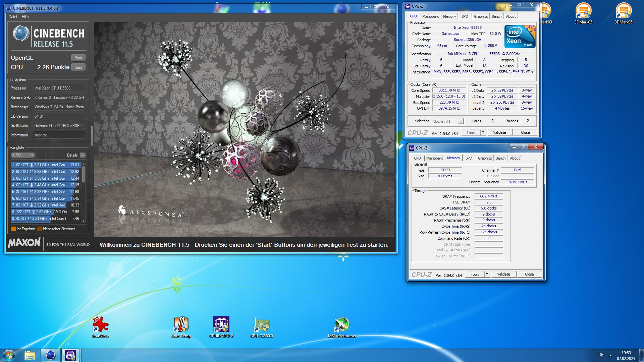Switch to Mainboard tab in top CPU-Z
This screenshot has height=362, width=644.
click(431, 16)
